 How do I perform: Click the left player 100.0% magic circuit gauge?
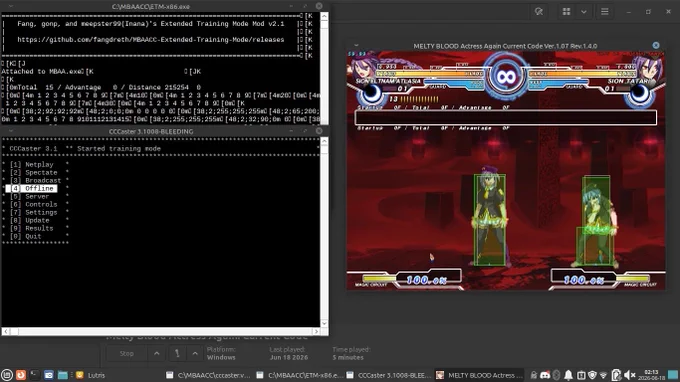click(427, 280)
